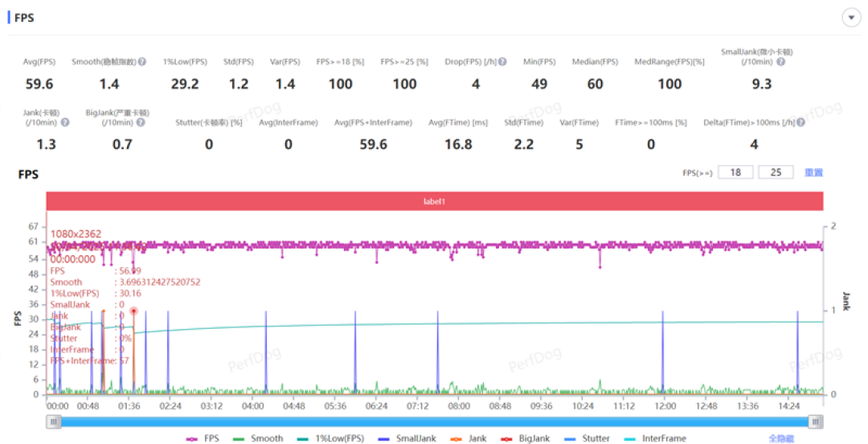Toggle the BigJank legend entry
The height and width of the screenshot is (444, 868).
[526, 438]
